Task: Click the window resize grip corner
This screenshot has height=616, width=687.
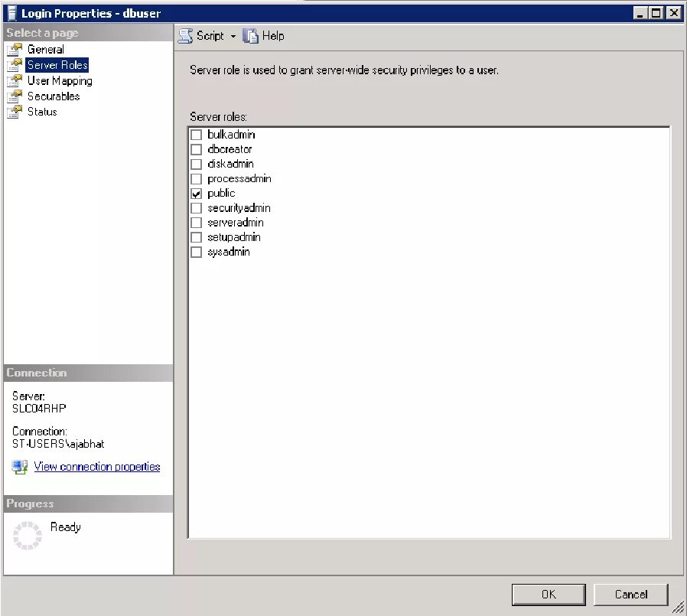Action: pyautogui.click(x=678, y=607)
